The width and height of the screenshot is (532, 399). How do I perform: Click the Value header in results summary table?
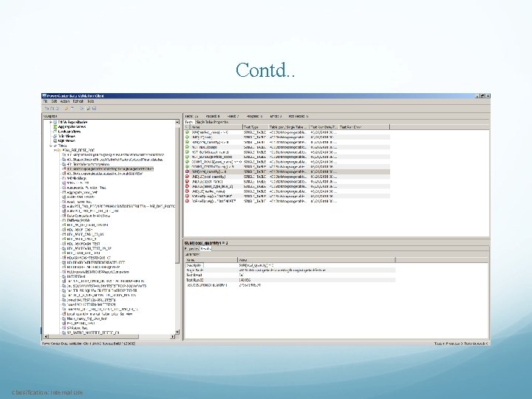316,260
